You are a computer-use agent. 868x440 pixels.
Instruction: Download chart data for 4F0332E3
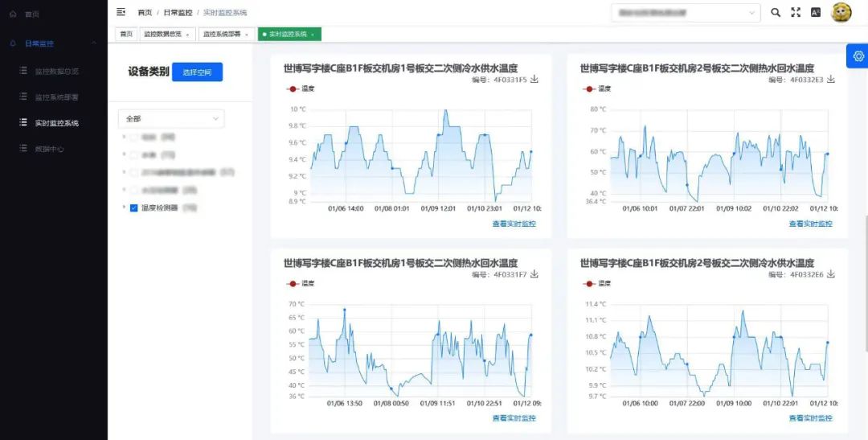tap(830, 80)
